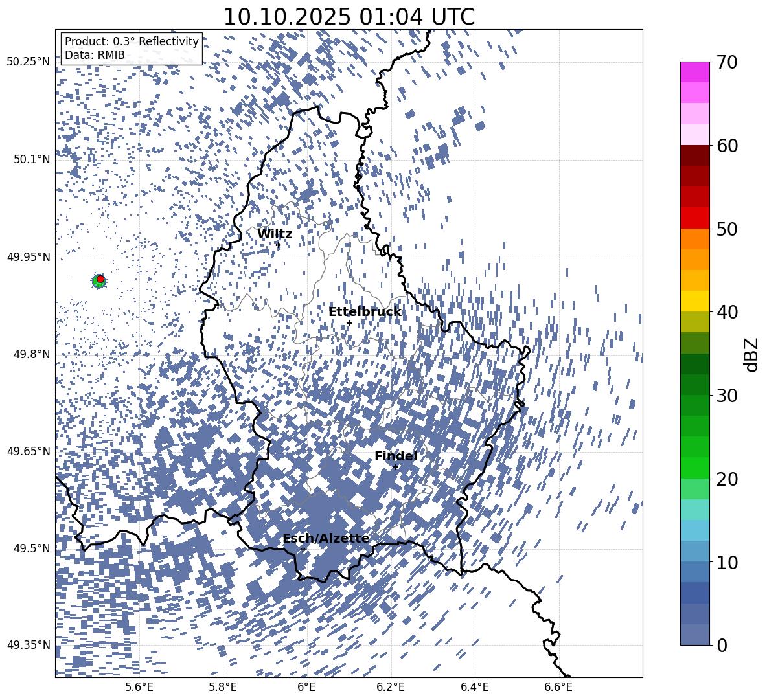Viewport: 767px width, 700px height.
Task: Click the 50.25°N latitude label
Action: pos(29,62)
